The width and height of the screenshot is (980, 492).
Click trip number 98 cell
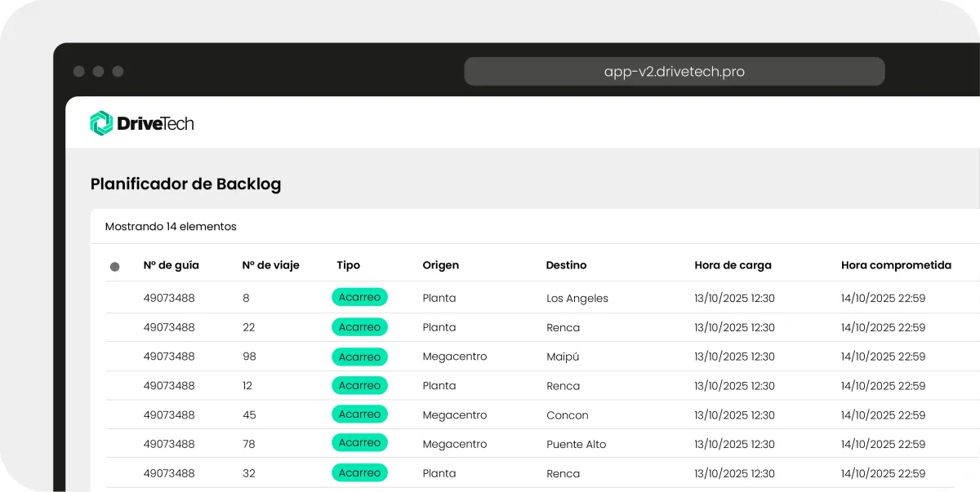click(x=249, y=357)
